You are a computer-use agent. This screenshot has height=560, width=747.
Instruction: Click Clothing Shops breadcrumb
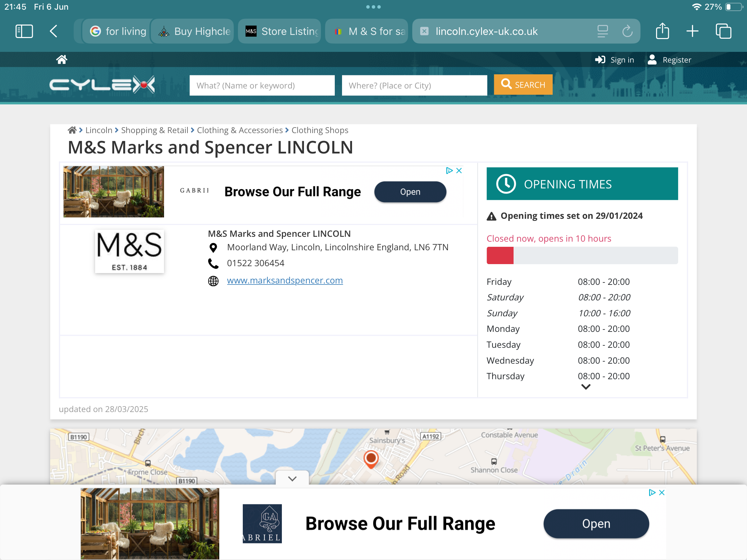coord(320,130)
